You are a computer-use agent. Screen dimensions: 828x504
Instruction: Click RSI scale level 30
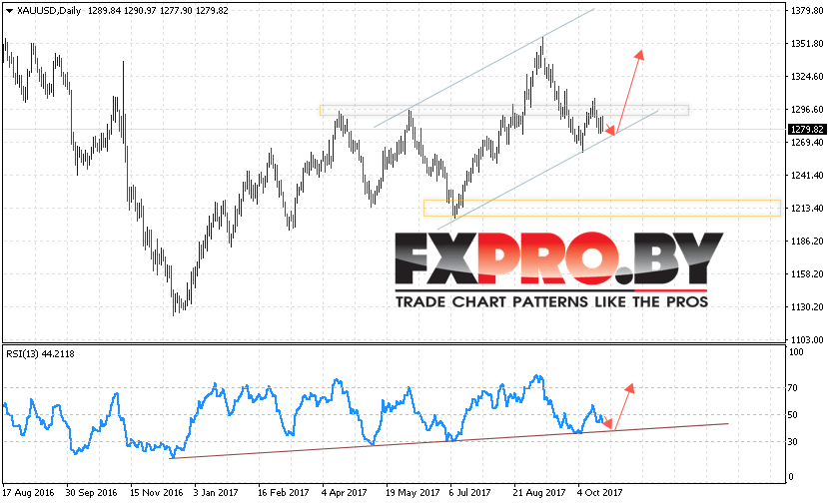point(792,442)
